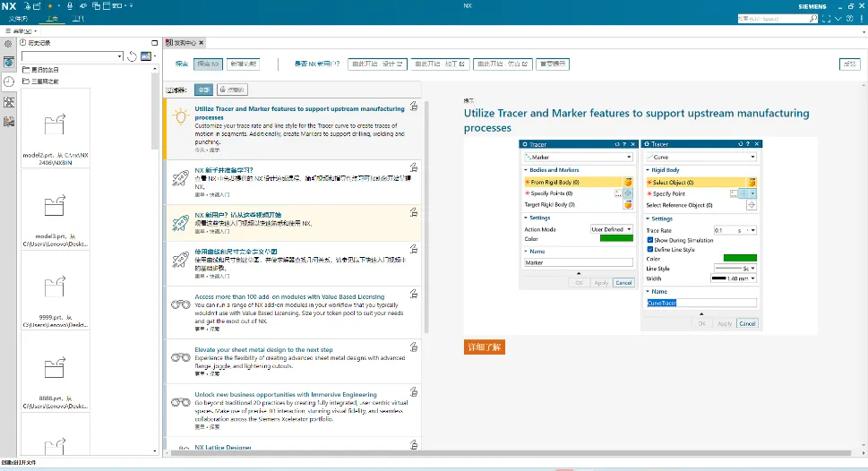Open the History panel filter combo box
This screenshot has height=471, width=868.
tap(72, 56)
